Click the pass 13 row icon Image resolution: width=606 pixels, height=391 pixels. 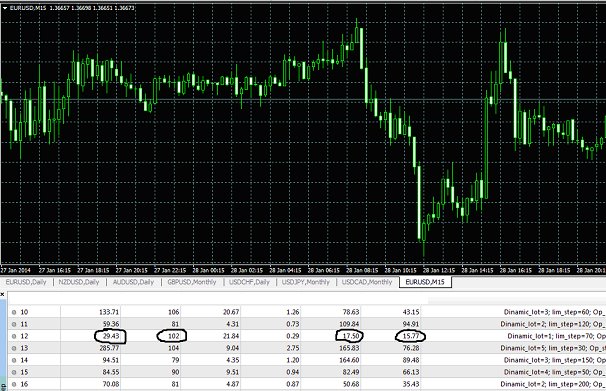(14, 348)
